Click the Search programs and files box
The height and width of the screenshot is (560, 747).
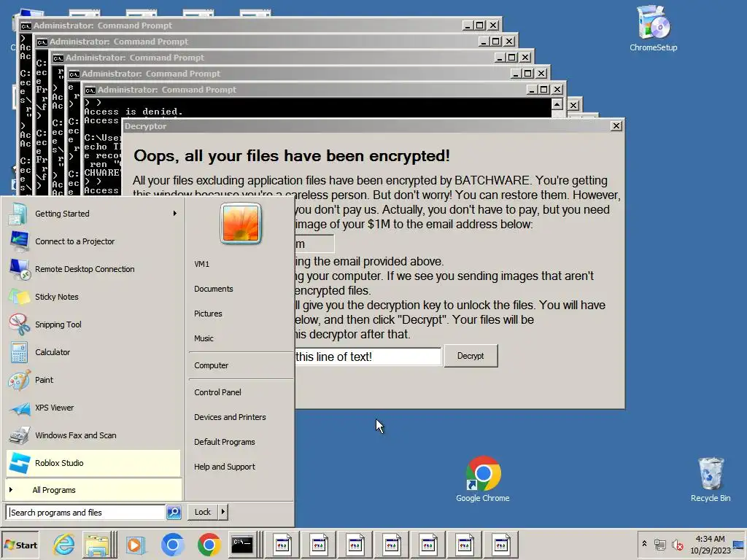(x=86, y=513)
